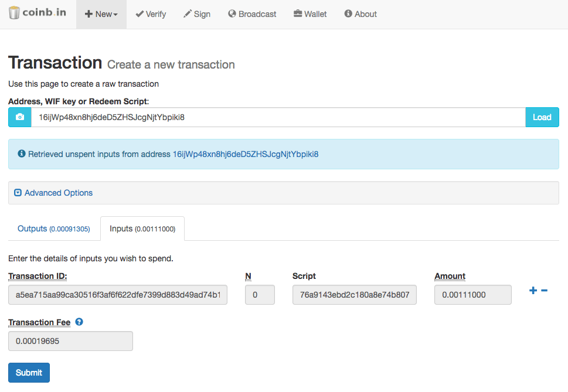Select the Inputs tab
Screen dimensions: 568x392
coord(142,229)
